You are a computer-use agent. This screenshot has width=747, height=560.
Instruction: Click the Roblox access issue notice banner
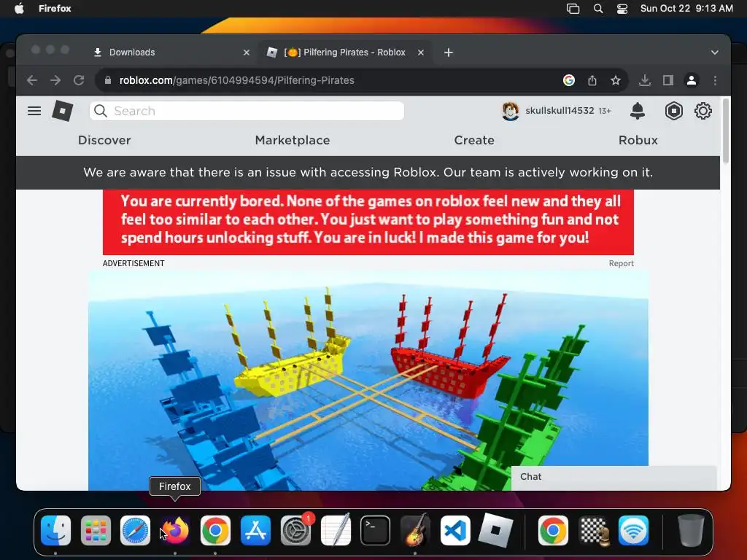368,172
